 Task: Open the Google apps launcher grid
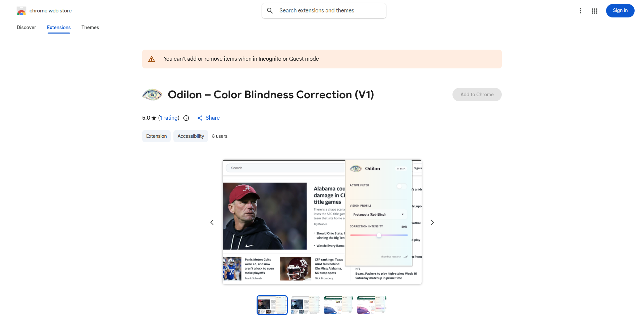[595, 11]
